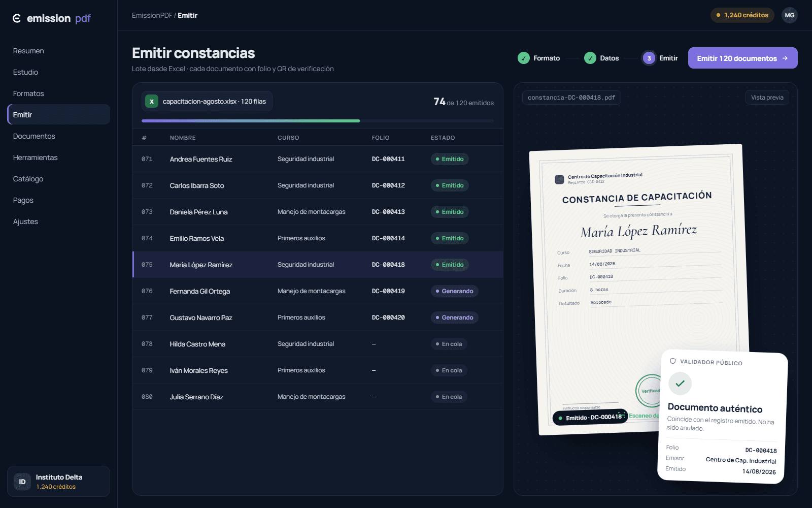The image size is (812, 508).
Task: Click the green check in validator card
Action: 680,384
